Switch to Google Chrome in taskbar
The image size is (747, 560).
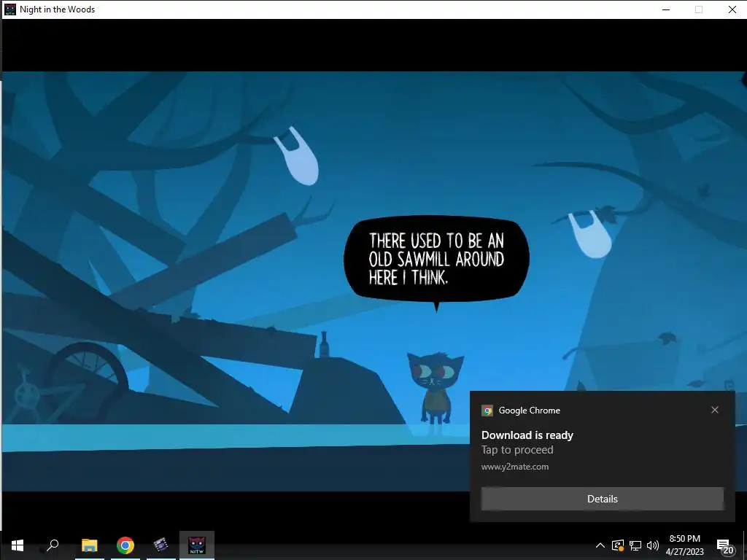pos(125,545)
